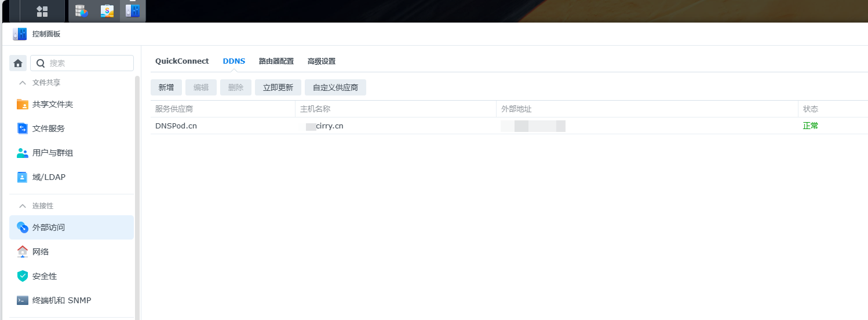Screen dimensions: 868x320
Task: Open the 域/LDAP settings
Action: (x=49, y=177)
